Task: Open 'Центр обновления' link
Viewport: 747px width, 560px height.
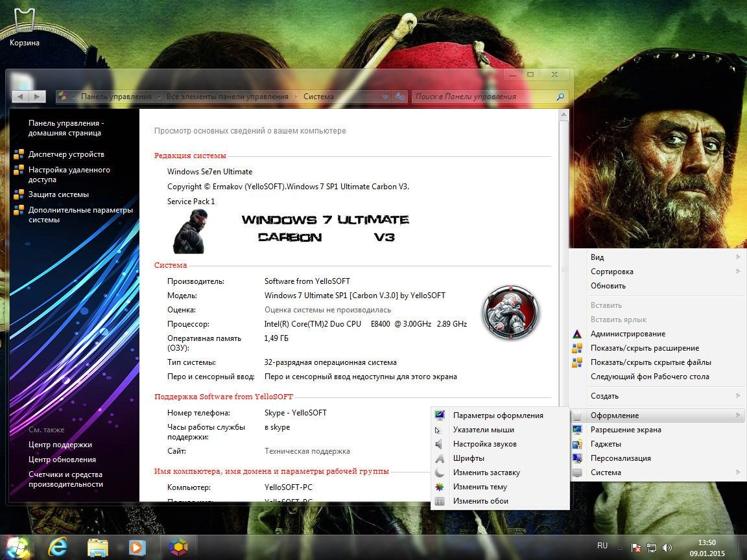Action: pyautogui.click(x=62, y=460)
